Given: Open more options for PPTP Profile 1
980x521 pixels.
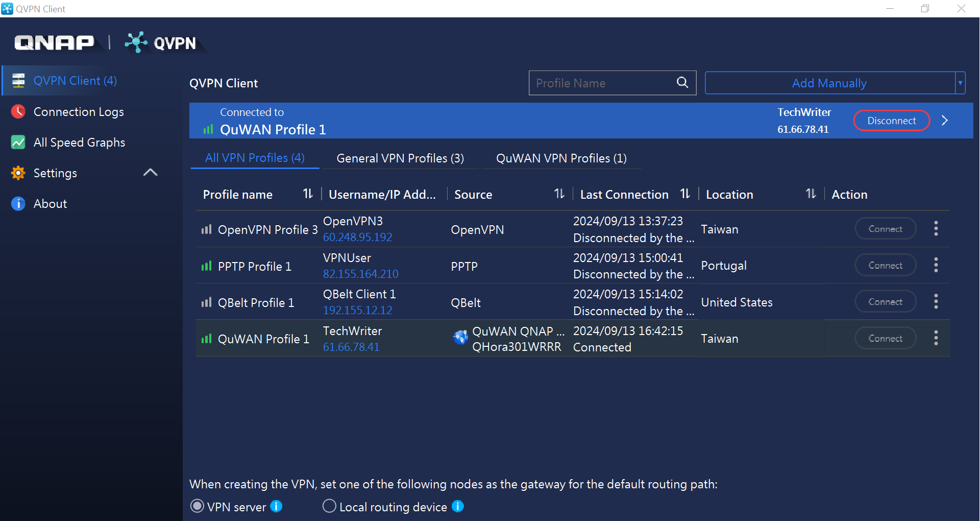Looking at the screenshot, I should tap(936, 265).
